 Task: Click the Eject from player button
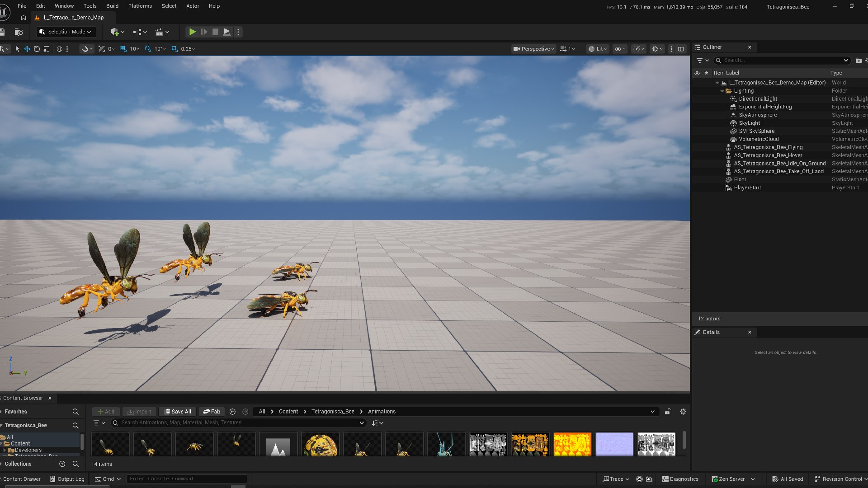point(227,32)
